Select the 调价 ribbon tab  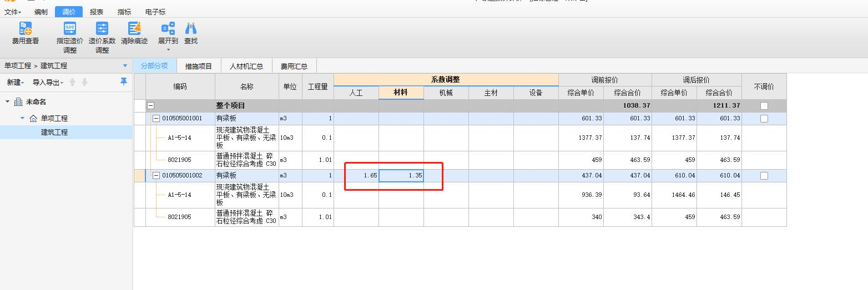pyautogui.click(x=69, y=12)
